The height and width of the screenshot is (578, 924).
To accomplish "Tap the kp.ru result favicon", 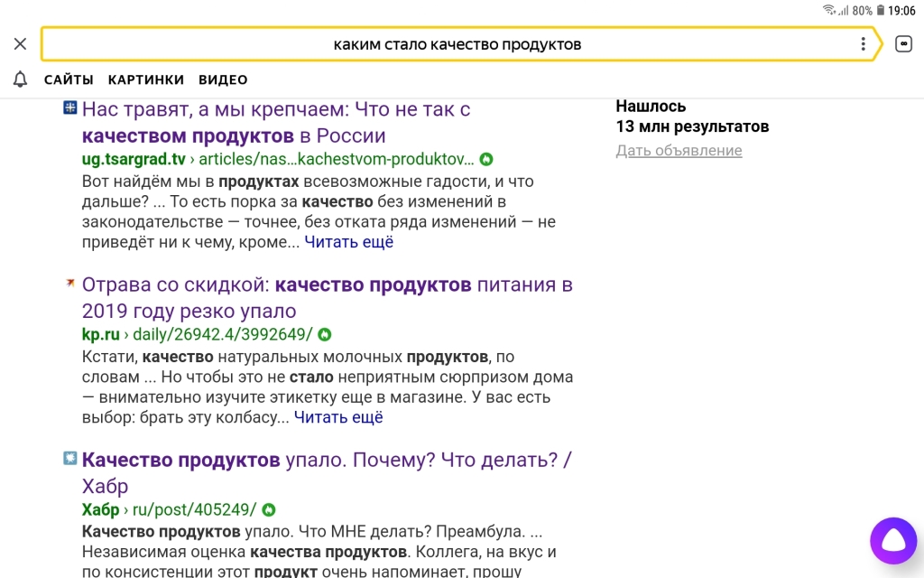I will 69,284.
